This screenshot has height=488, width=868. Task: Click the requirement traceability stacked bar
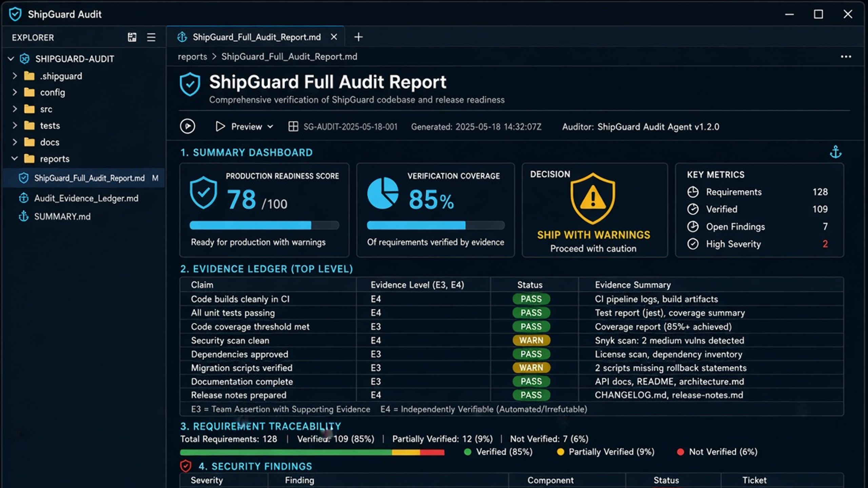pos(312,452)
